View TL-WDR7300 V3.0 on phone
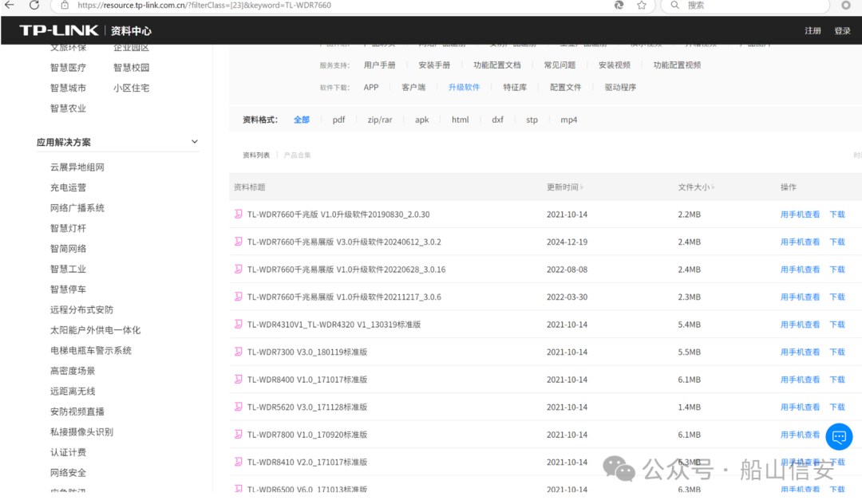862x504 pixels. [x=800, y=352]
